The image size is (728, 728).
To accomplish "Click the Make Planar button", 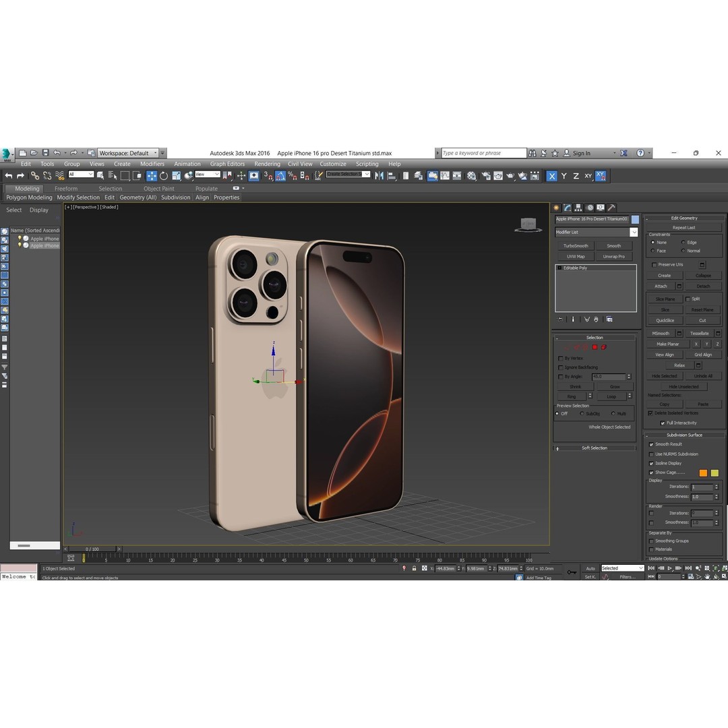I will click(668, 344).
